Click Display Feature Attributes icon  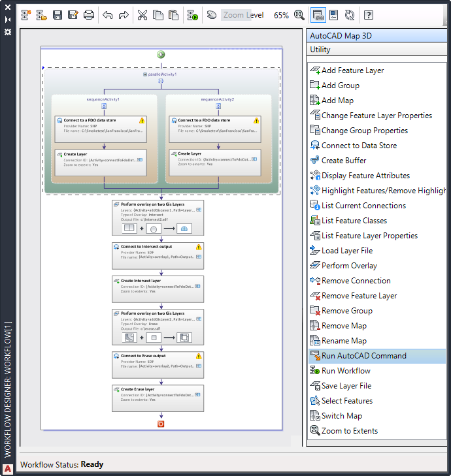point(315,176)
